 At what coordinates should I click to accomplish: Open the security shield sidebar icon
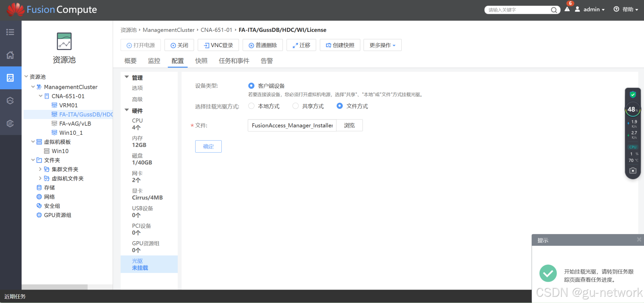pos(10,123)
